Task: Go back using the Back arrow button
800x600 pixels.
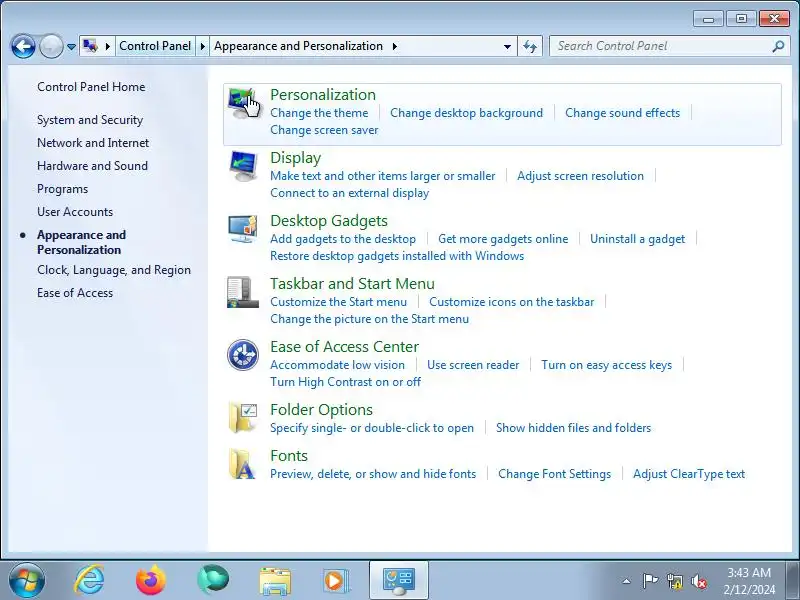Action: click(23, 46)
